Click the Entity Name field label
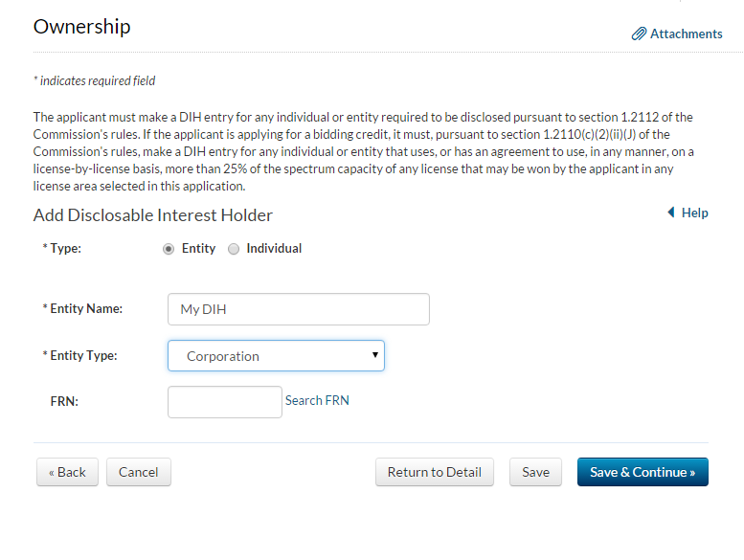The width and height of the screenshot is (744, 560). click(x=86, y=309)
